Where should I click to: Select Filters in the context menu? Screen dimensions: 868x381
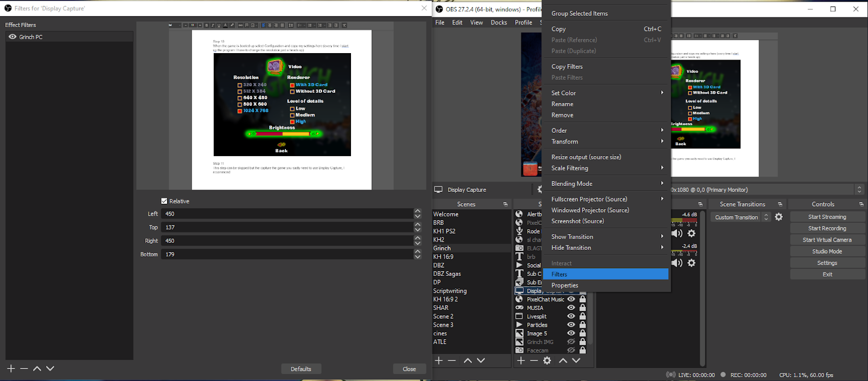606,274
